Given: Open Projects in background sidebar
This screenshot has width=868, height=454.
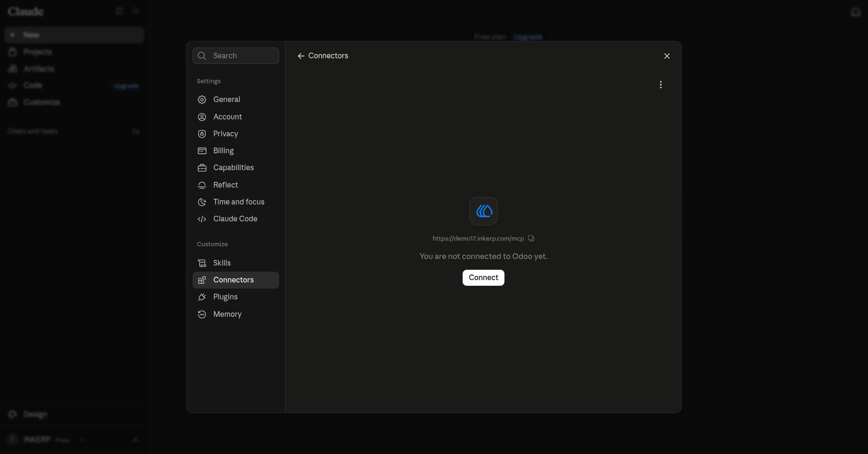Looking at the screenshot, I should point(74,52).
